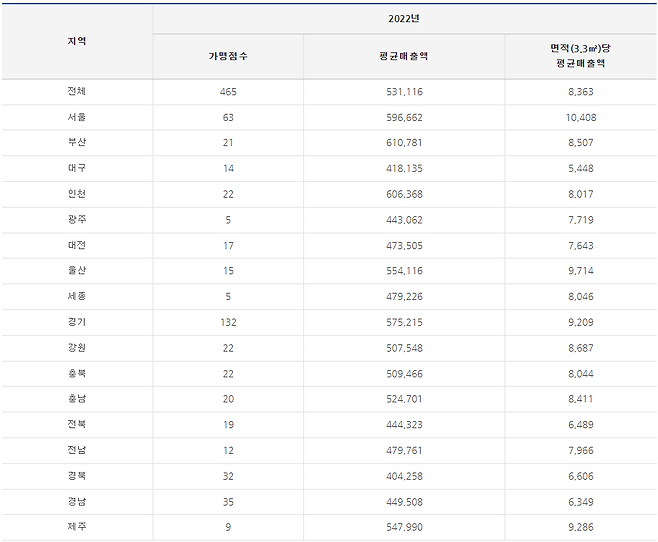658x542 pixels.
Task: Click the 가맹점수 column header
Action: 228,56
